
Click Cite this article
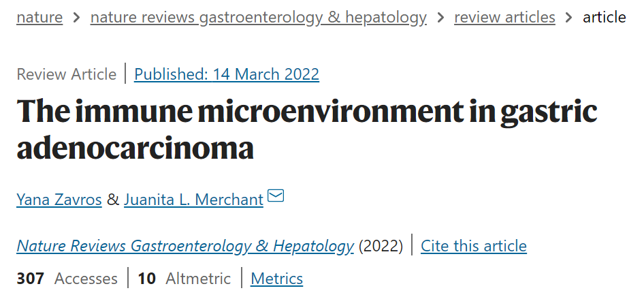coord(474,246)
